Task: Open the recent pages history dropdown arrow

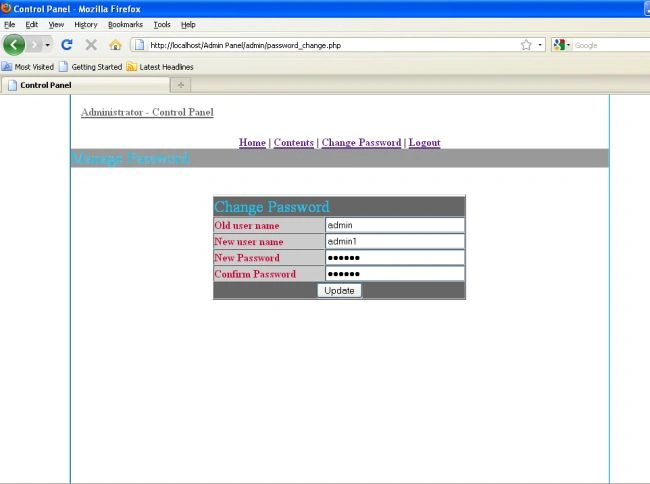Action: (48, 45)
